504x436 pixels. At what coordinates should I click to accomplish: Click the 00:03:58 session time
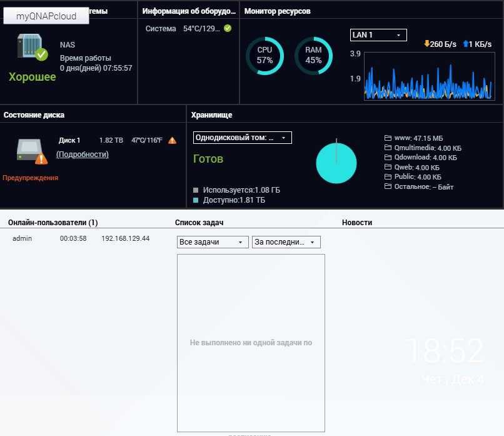point(73,238)
